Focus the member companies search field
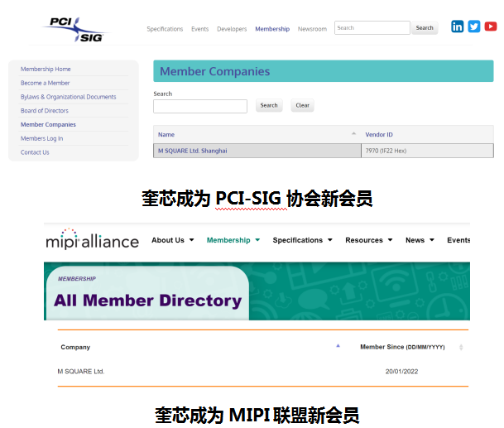 (x=200, y=106)
